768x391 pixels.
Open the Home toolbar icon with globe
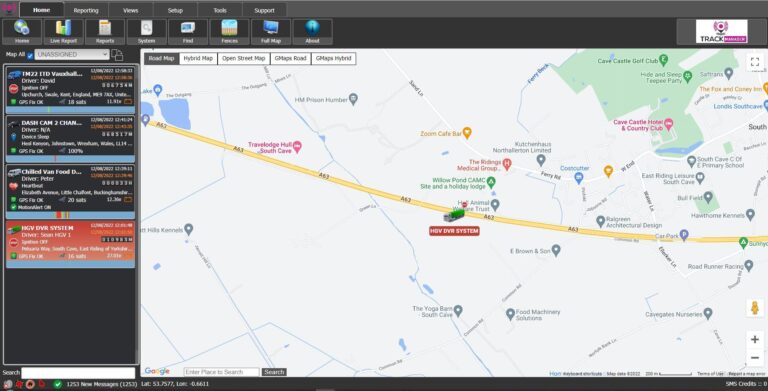pyautogui.click(x=22, y=32)
